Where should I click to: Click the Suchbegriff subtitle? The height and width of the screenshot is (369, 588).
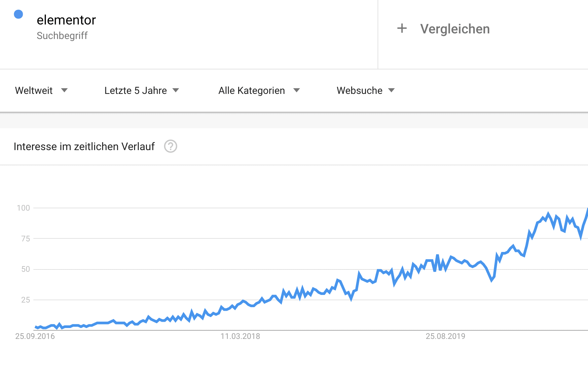62,36
